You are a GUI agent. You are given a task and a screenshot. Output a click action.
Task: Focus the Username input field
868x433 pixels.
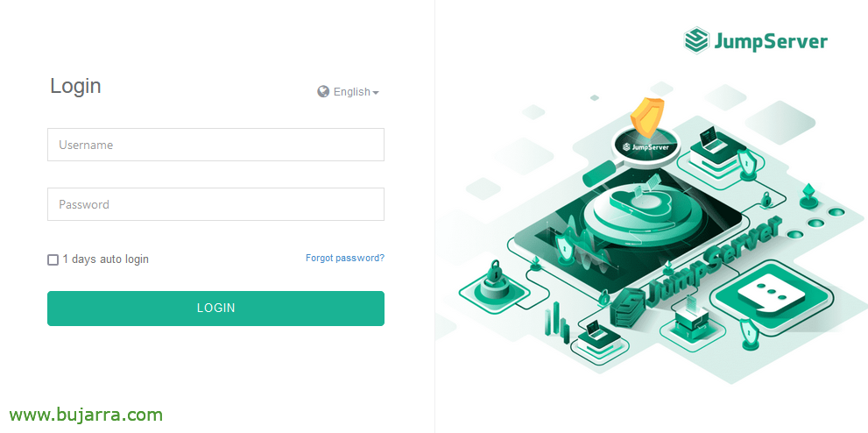pos(215,146)
